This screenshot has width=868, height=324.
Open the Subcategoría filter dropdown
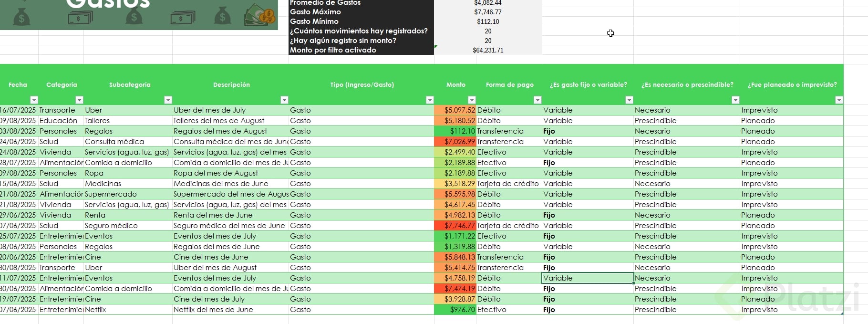[x=168, y=100]
